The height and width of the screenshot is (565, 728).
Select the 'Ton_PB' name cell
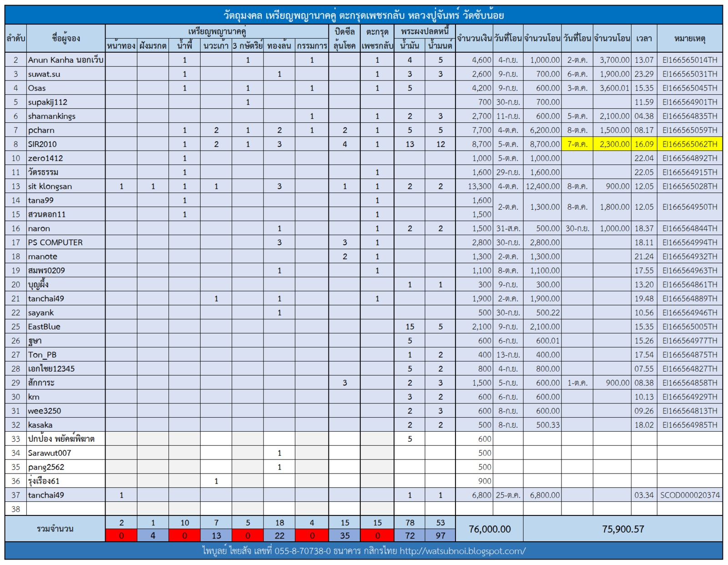(66, 355)
